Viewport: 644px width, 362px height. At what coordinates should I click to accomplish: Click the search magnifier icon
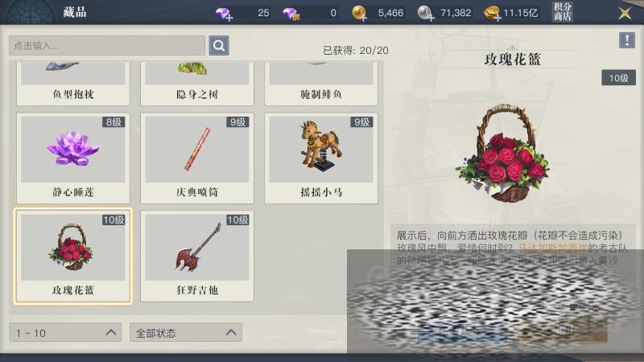click(x=219, y=45)
